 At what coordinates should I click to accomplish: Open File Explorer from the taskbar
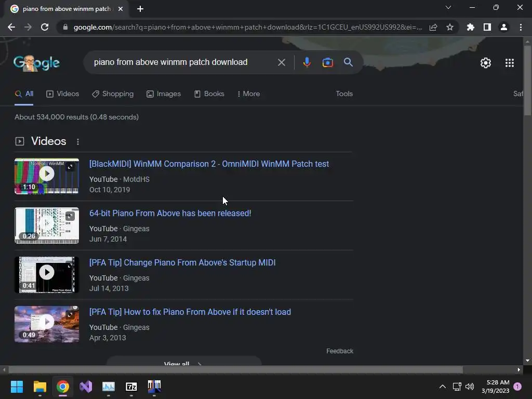point(39,387)
